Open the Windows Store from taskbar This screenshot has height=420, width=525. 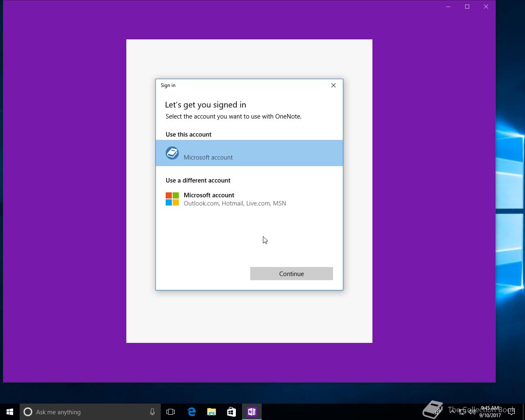231,412
